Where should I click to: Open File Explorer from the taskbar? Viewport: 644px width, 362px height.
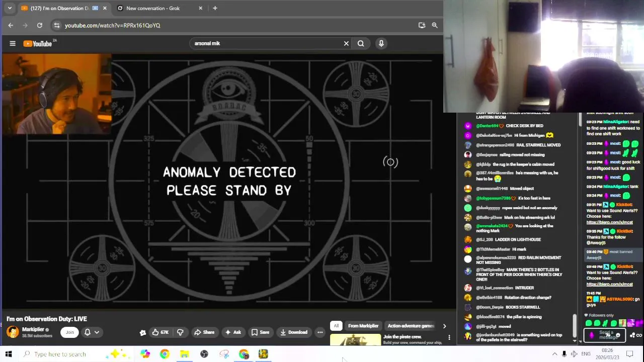184,354
